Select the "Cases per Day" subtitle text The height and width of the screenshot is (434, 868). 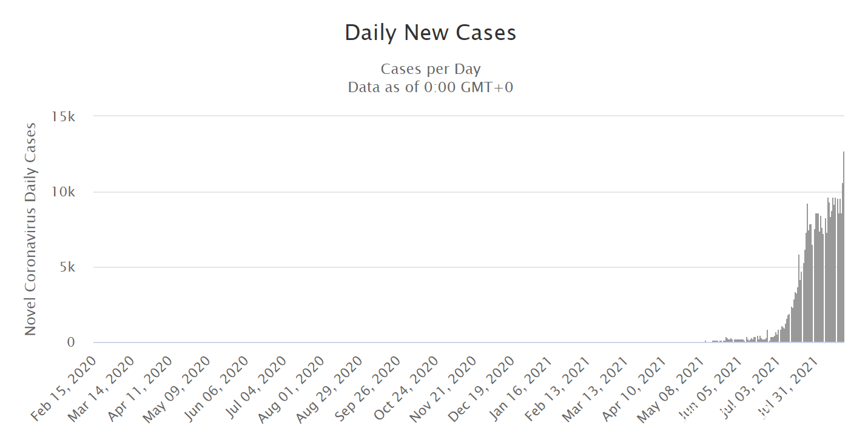[x=430, y=69]
